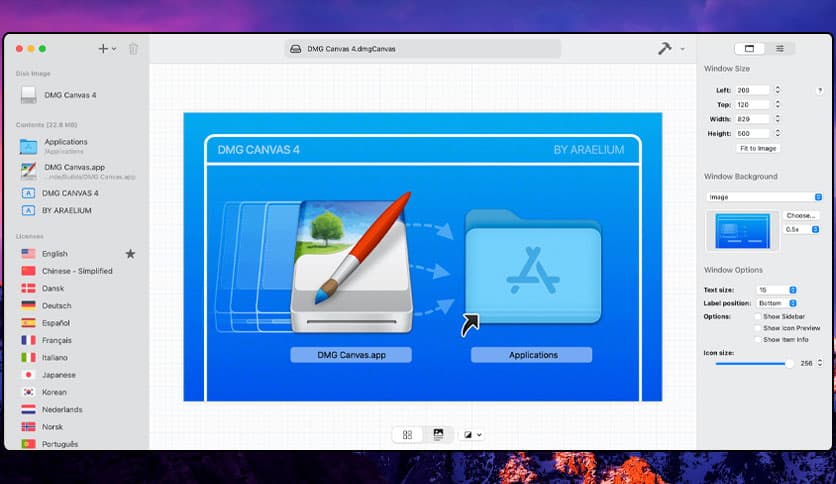Click the Height value stepper
The height and width of the screenshot is (484, 836).
coord(777,133)
